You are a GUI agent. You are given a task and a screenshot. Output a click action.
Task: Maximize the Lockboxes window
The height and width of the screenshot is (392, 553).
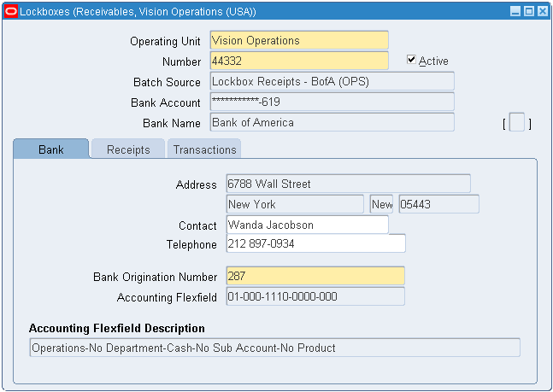click(528, 11)
